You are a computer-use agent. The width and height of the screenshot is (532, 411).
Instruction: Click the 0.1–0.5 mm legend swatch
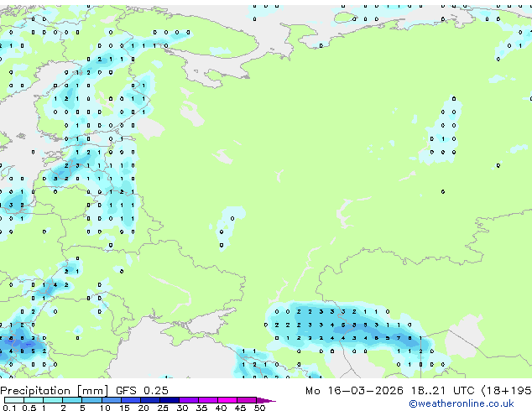coord(14,400)
